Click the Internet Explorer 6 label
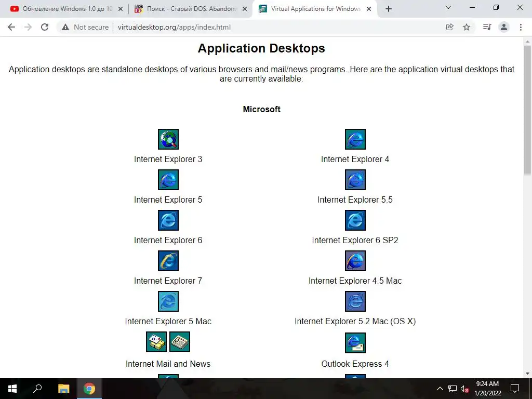This screenshot has height=399, width=532. [168, 240]
